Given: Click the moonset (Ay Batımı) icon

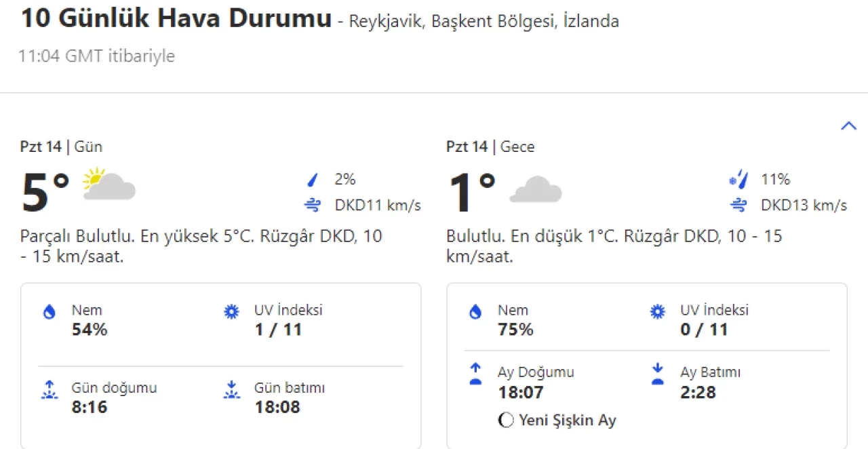Looking at the screenshot, I should (657, 374).
